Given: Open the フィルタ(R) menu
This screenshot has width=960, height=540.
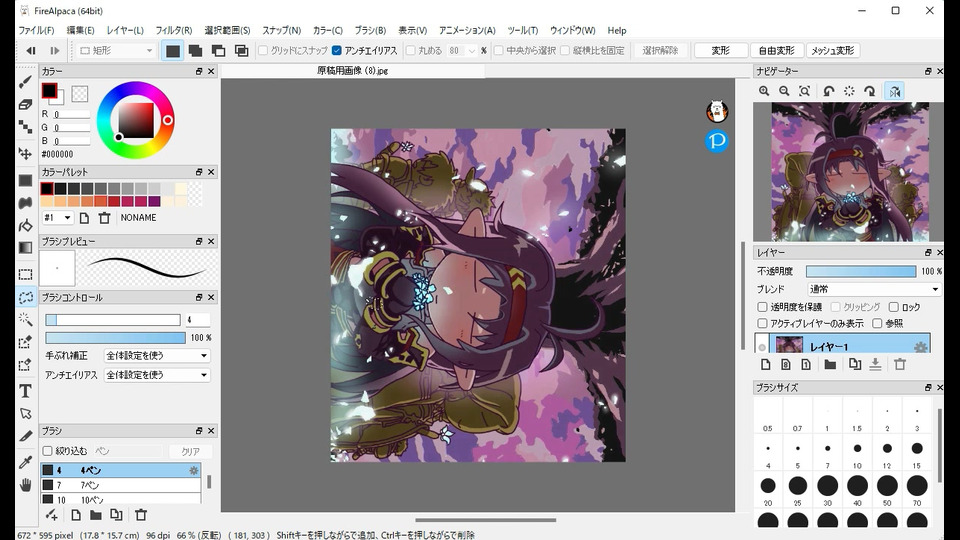Looking at the screenshot, I should tap(174, 30).
